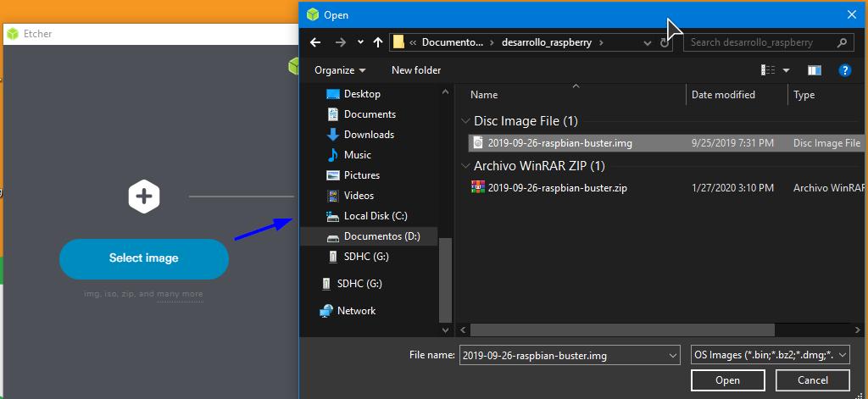
Task: Select top-level SDHC (G:) above Network
Action: click(359, 284)
